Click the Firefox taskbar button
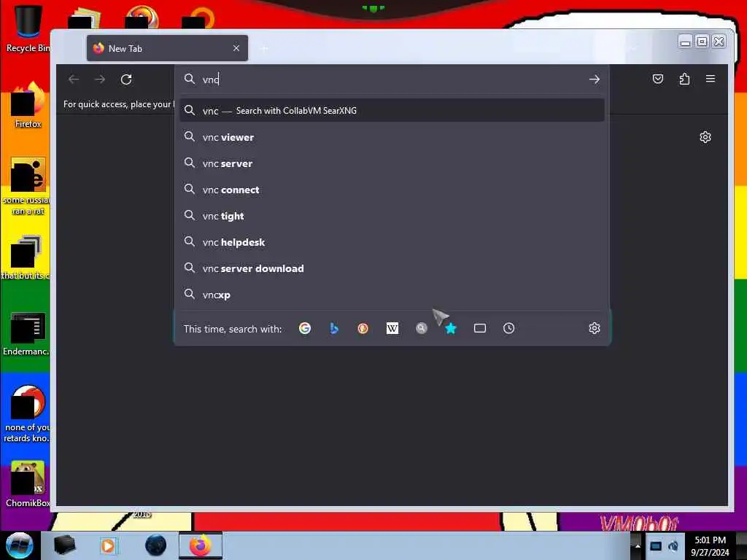Screen dimensions: 747x560 tap(200, 545)
